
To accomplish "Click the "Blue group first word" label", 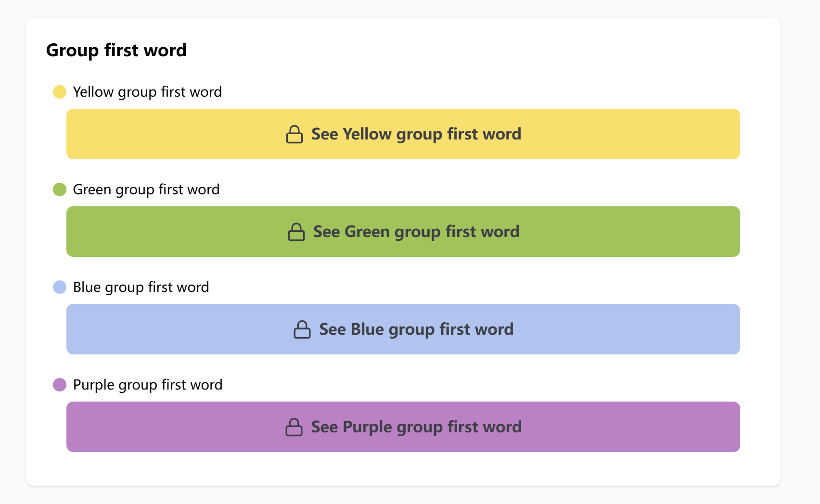I will (x=141, y=287).
